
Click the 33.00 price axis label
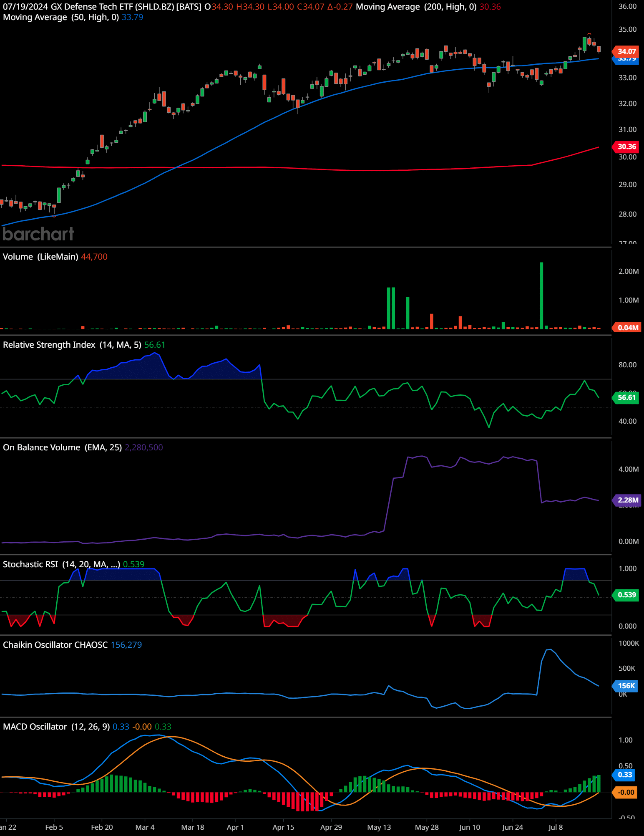tap(627, 78)
